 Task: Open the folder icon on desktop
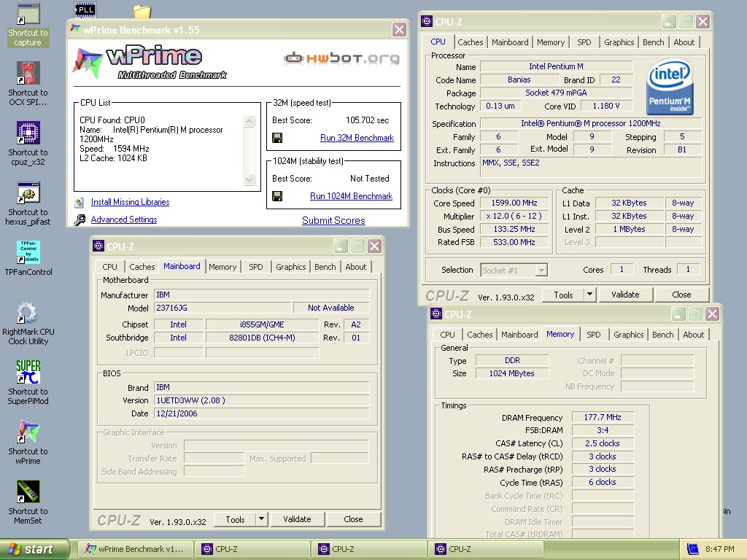tap(142, 12)
